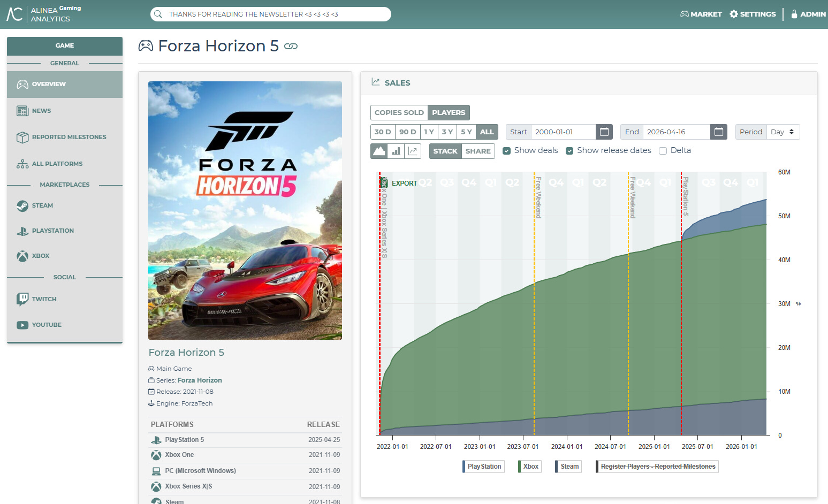Select the 5 Y time range
828x504 pixels.
[x=466, y=132]
